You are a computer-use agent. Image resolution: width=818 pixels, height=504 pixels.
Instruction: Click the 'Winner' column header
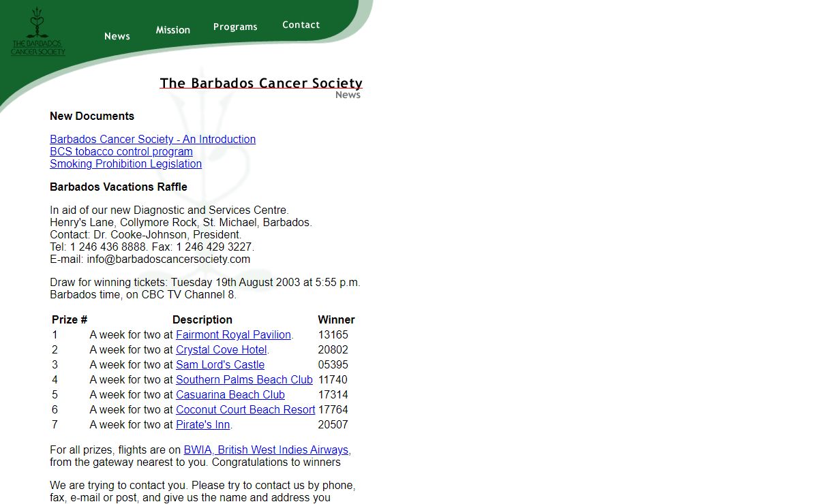point(337,319)
